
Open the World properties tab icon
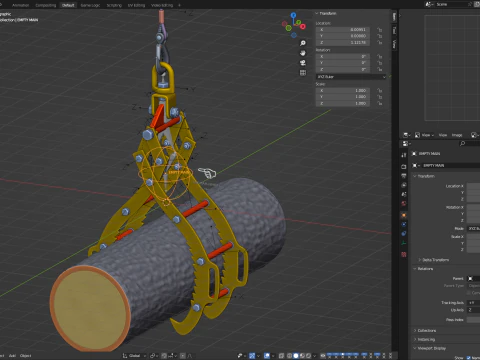(404, 203)
